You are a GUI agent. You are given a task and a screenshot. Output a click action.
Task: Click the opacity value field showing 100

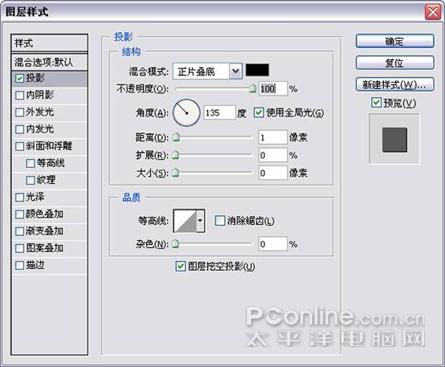coord(273,89)
